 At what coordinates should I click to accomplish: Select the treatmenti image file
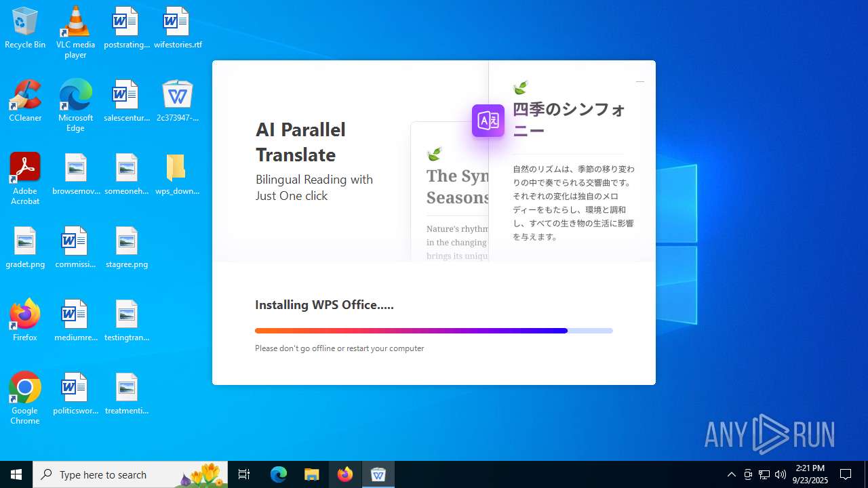click(x=126, y=394)
